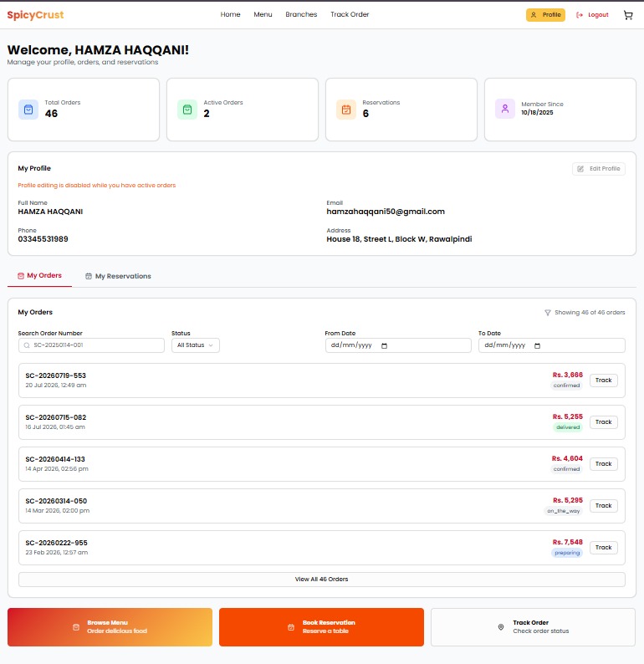This screenshot has width=644, height=664.
Task: Click the date 20 Jul 2026, 12:49 am
Action: pyautogui.click(x=56, y=386)
